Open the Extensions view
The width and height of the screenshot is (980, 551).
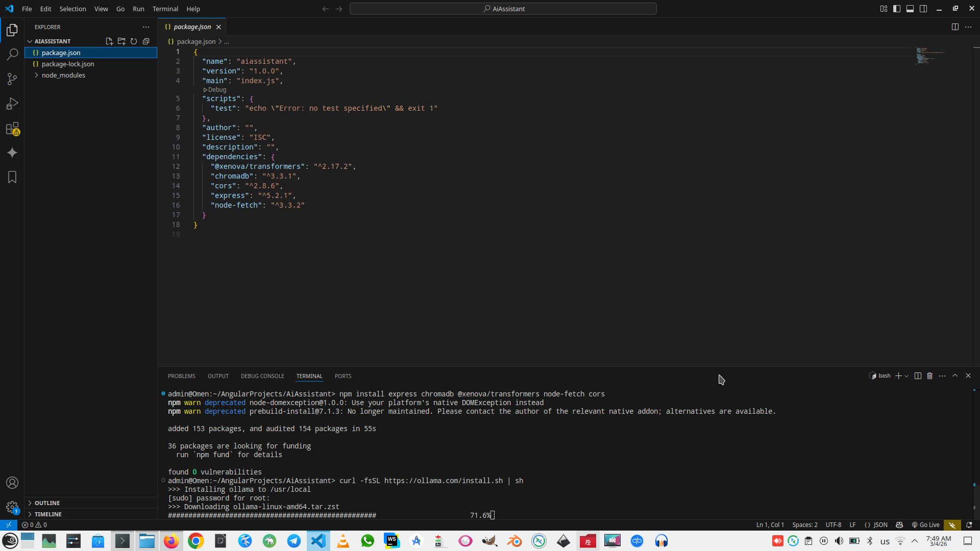(12, 129)
